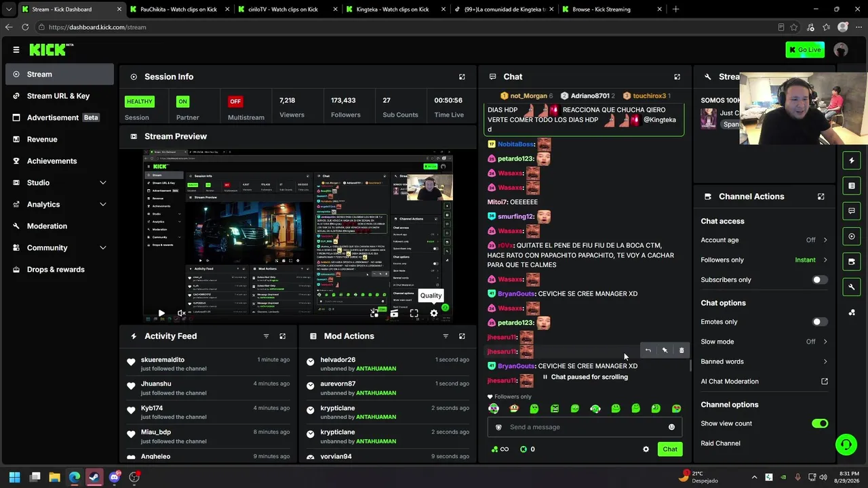Toggle Stream Preview widget in right strip
The width and height of the screenshot is (868, 488).
[x=852, y=237]
